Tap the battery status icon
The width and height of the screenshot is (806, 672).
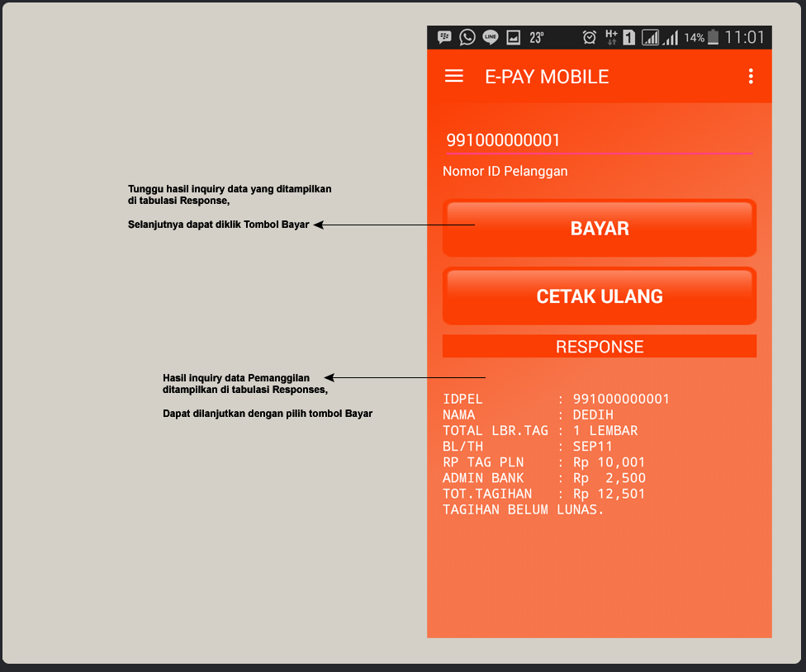tap(713, 37)
